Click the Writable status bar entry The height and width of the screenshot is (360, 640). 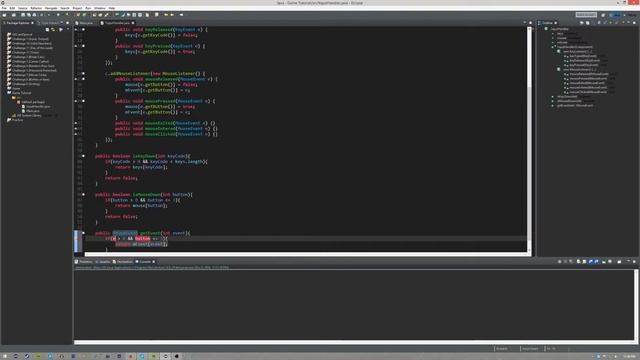click(502, 349)
